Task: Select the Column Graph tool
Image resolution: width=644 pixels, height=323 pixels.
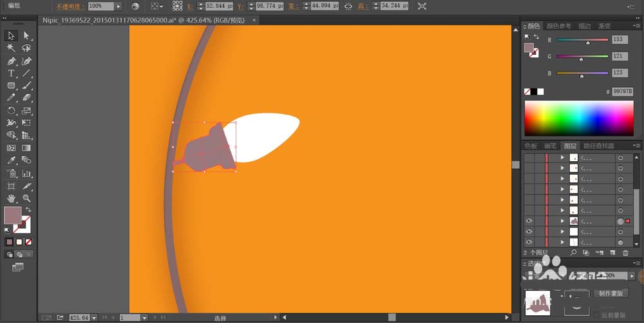Action: tap(26, 173)
